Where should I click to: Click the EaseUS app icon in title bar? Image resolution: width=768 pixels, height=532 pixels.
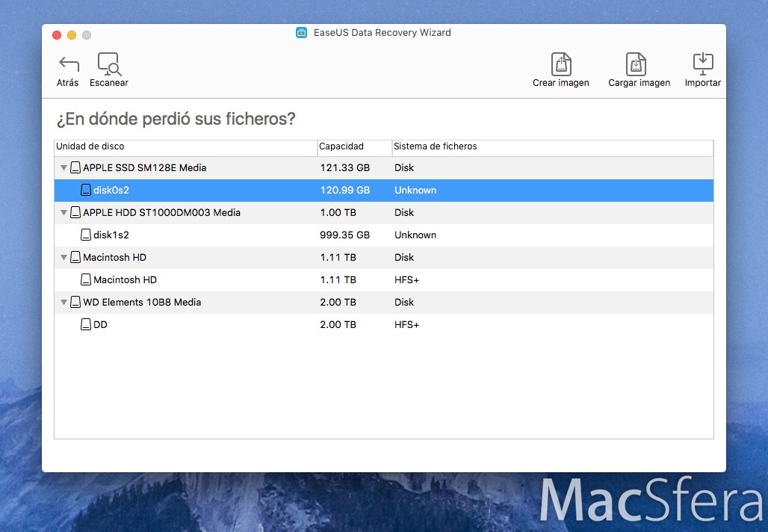(x=301, y=33)
